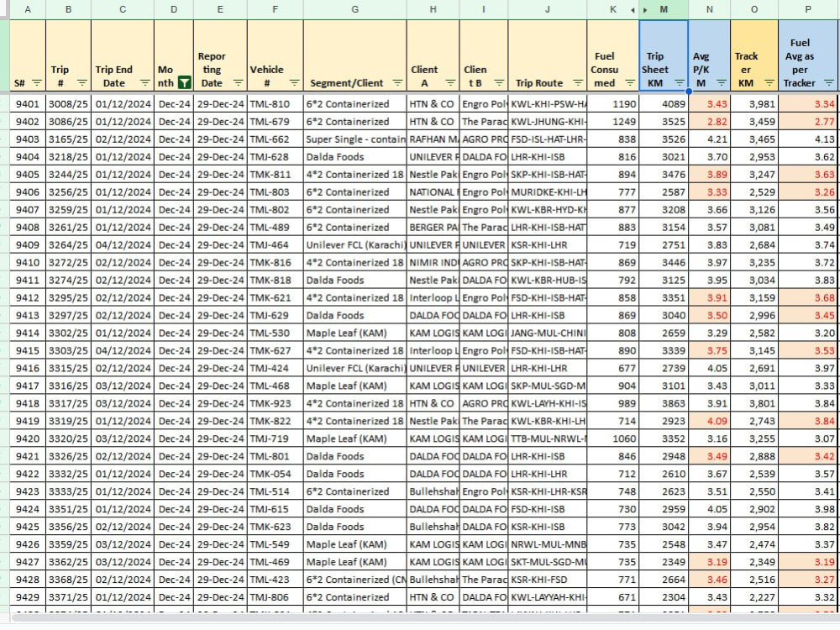This screenshot has width=840, height=630.
Task: Select vehicle cell TML-803
Action: click(276, 192)
